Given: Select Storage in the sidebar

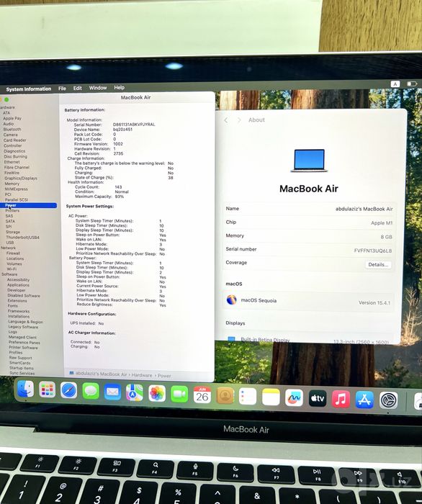Looking at the screenshot, I should 13,232.
